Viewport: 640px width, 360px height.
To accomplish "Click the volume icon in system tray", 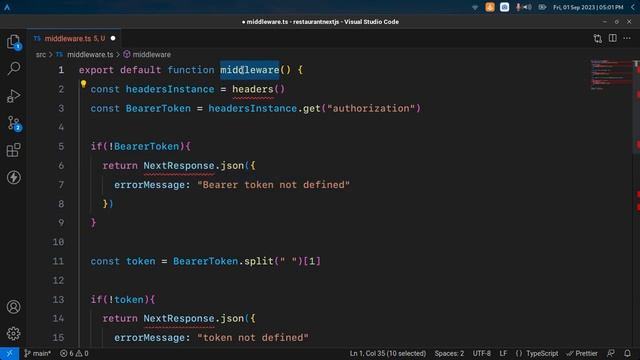I will pos(527,7).
